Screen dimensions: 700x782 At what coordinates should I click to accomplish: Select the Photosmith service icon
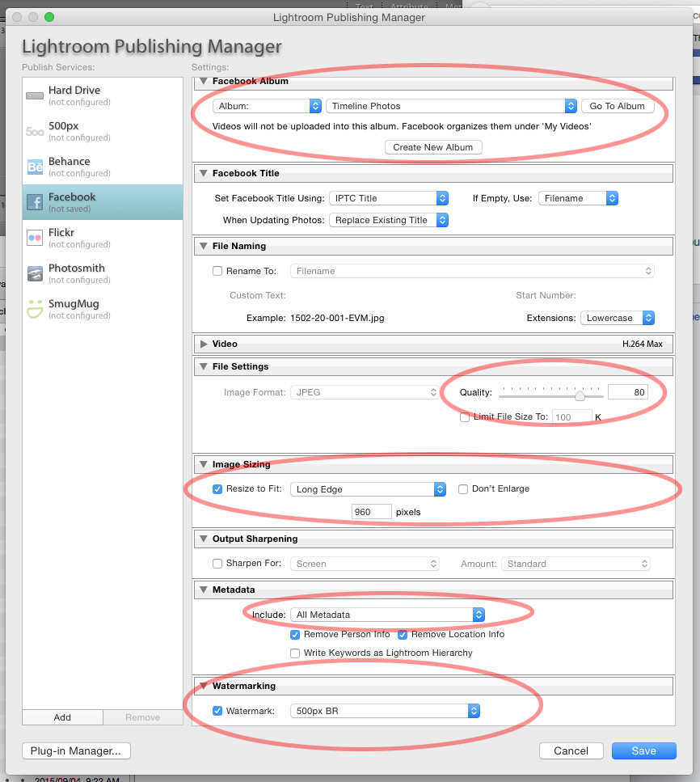click(x=35, y=273)
